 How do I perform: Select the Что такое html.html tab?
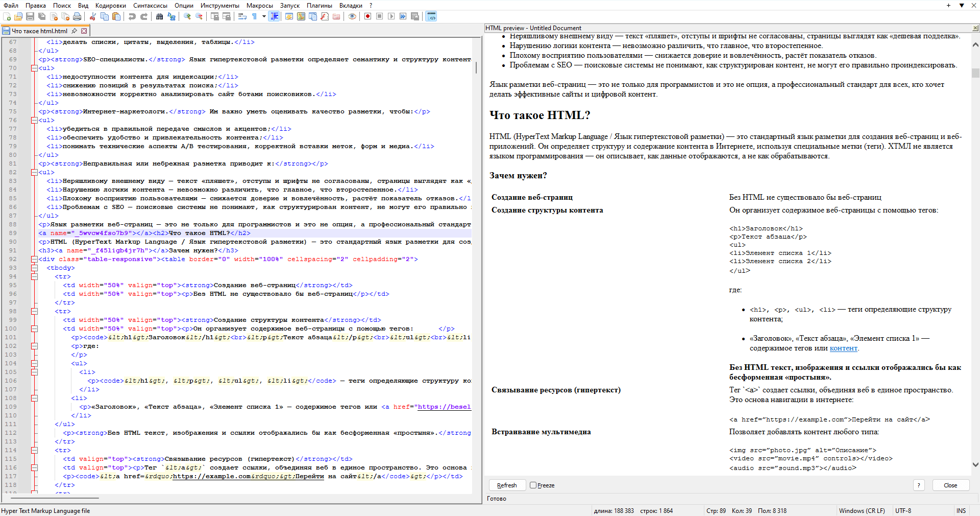tap(40, 31)
